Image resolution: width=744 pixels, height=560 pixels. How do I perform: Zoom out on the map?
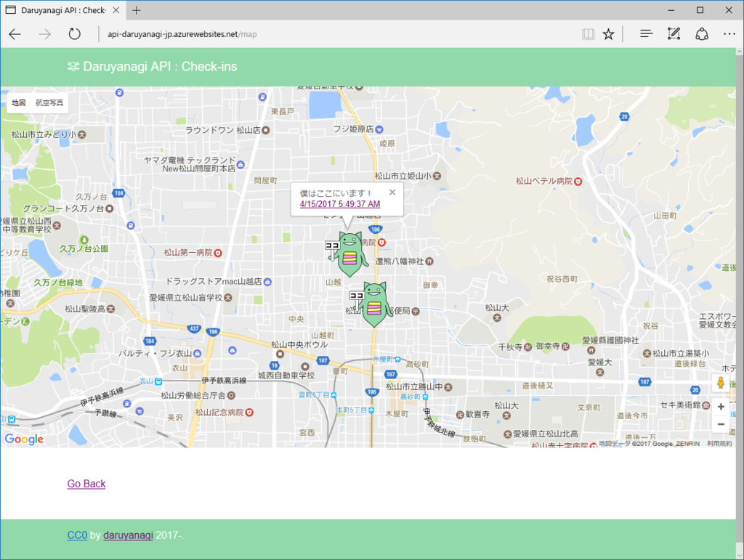721,424
